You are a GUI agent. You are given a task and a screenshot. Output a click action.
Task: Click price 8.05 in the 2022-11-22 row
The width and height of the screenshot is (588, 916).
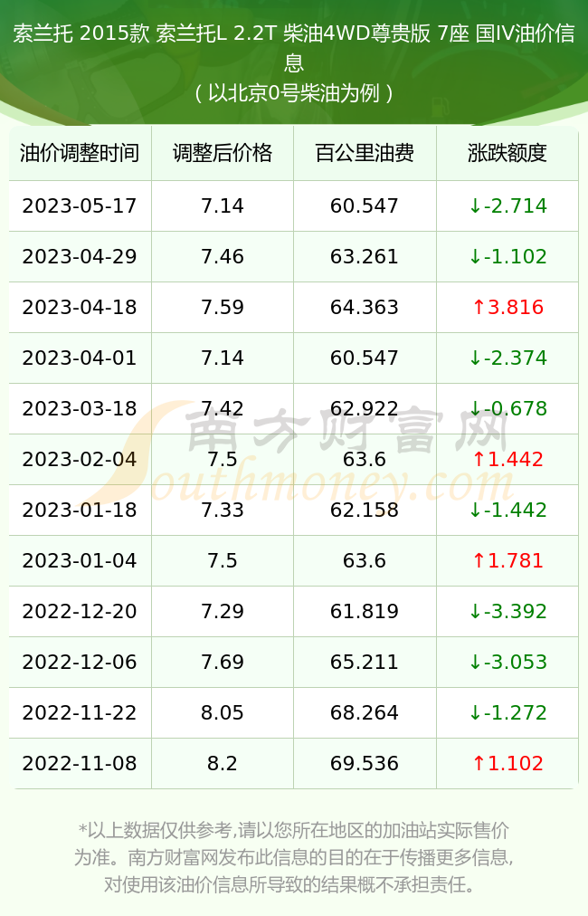pos(223,712)
